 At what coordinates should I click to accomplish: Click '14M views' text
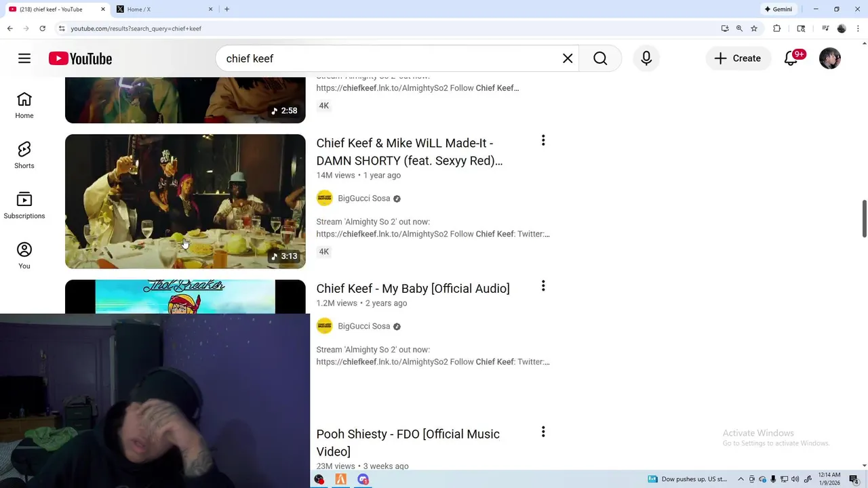click(336, 176)
